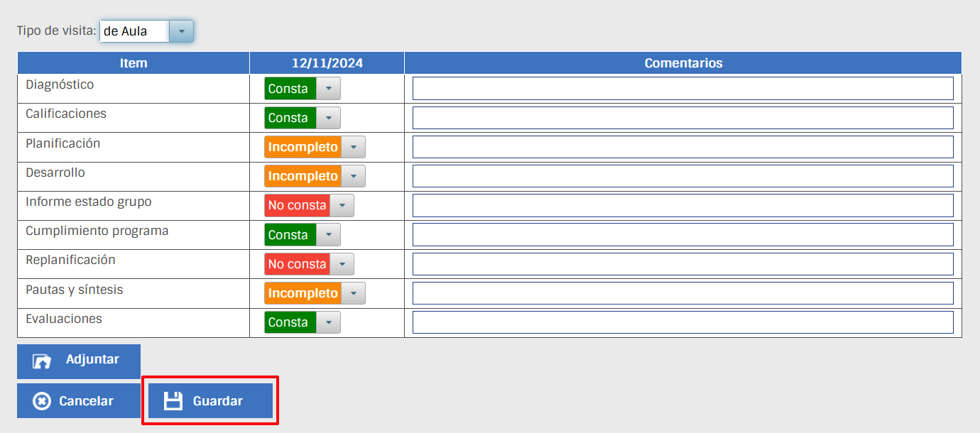This screenshot has width=980, height=433.
Task: Click the Adjuntar button
Action: 79,359
